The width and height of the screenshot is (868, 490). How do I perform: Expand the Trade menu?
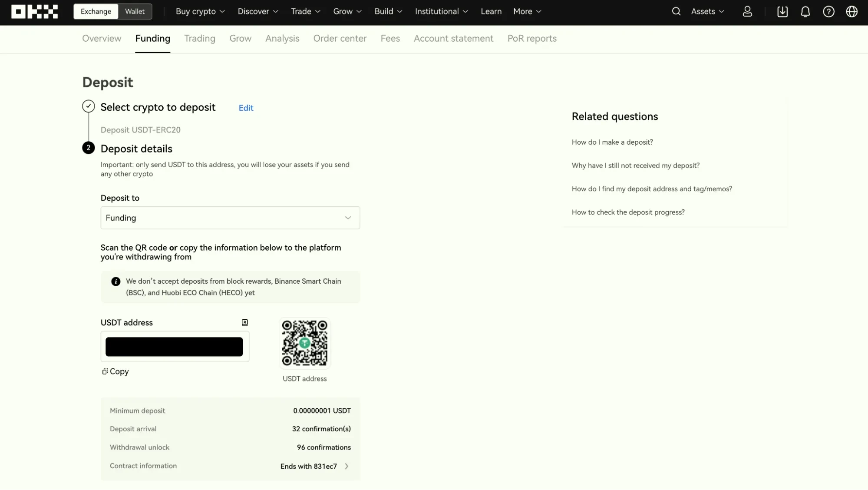coord(306,12)
